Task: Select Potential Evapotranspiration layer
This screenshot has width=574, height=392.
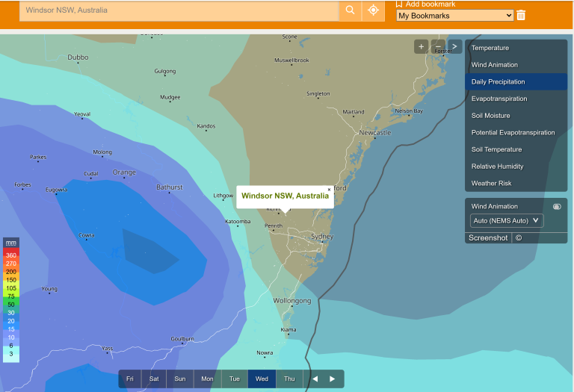Action: point(516,132)
